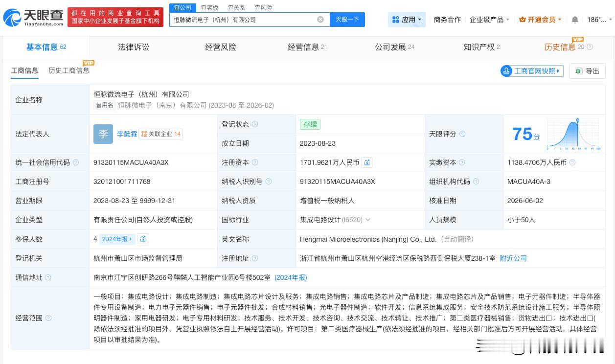This screenshot has height=364, width=615.
Task: Select the 增值税一般纳税人 value
Action: coord(327,201)
